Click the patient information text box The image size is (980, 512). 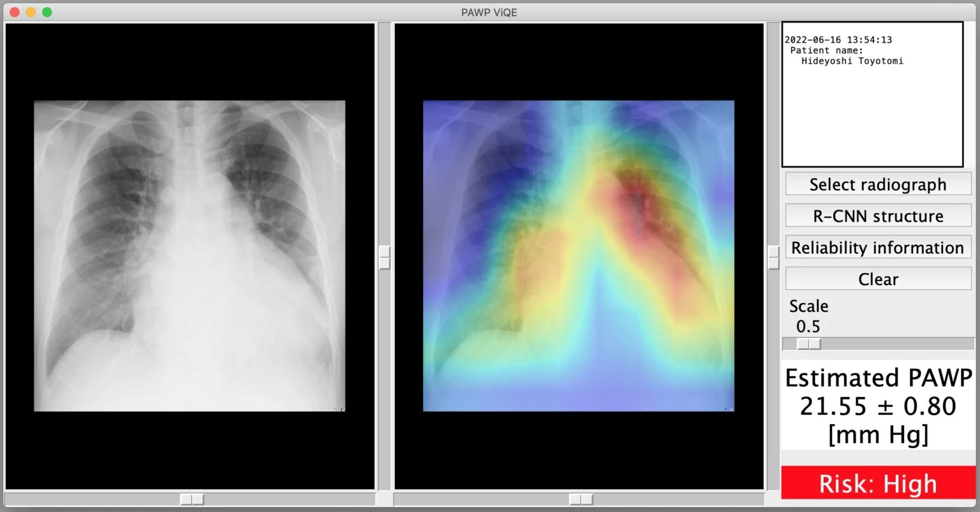click(872, 94)
